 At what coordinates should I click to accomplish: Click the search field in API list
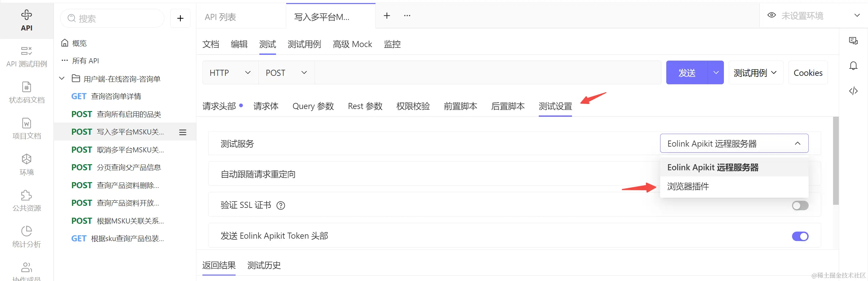(112, 18)
